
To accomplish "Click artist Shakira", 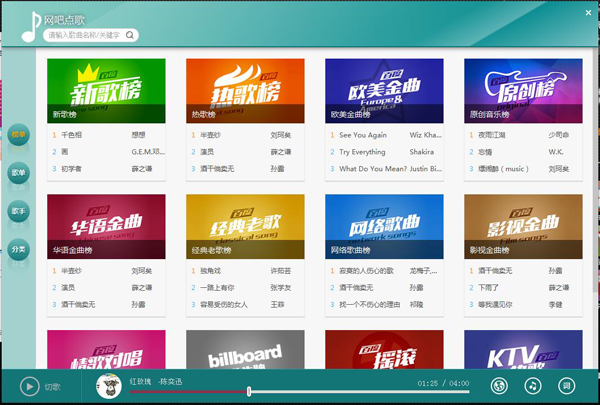I will tap(422, 152).
